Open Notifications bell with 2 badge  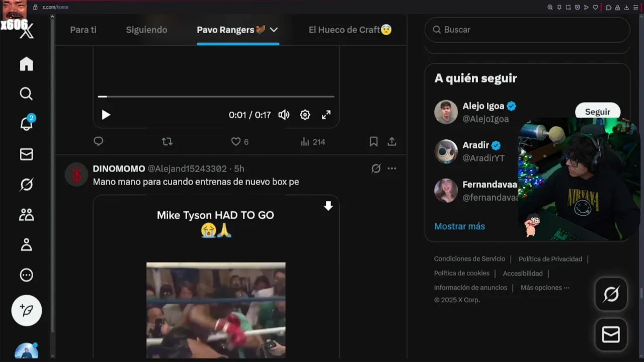pyautogui.click(x=26, y=123)
